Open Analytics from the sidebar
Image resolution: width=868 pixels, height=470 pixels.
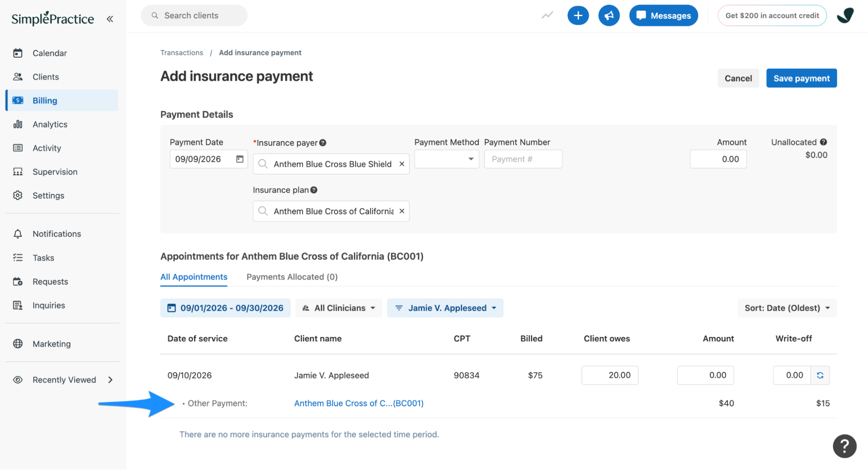[62, 124]
